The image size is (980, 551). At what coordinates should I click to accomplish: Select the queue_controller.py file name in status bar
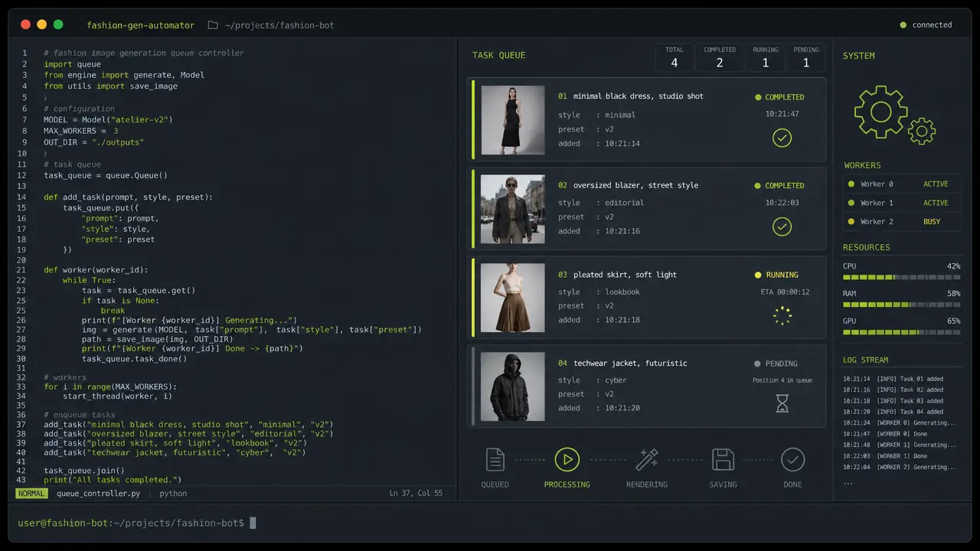tap(99, 494)
